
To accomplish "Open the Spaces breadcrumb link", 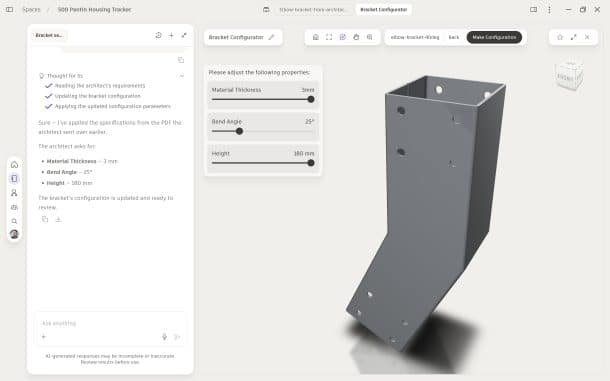I will coord(32,9).
